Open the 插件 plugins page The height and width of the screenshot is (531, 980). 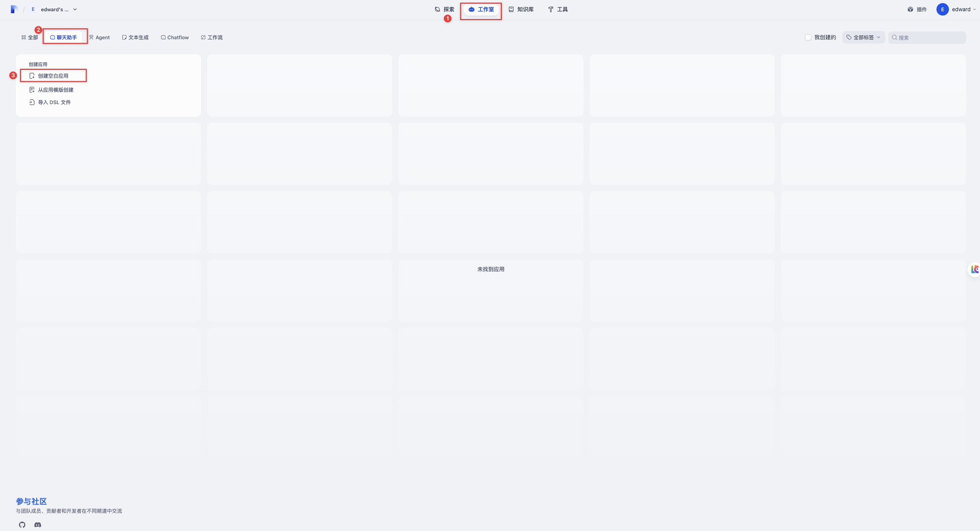point(917,9)
